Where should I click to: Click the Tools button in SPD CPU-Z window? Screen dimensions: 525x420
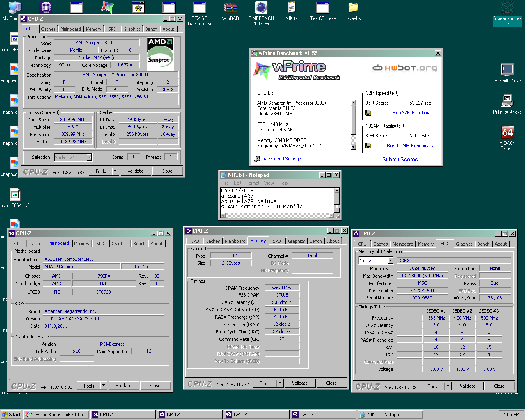pos(433,386)
